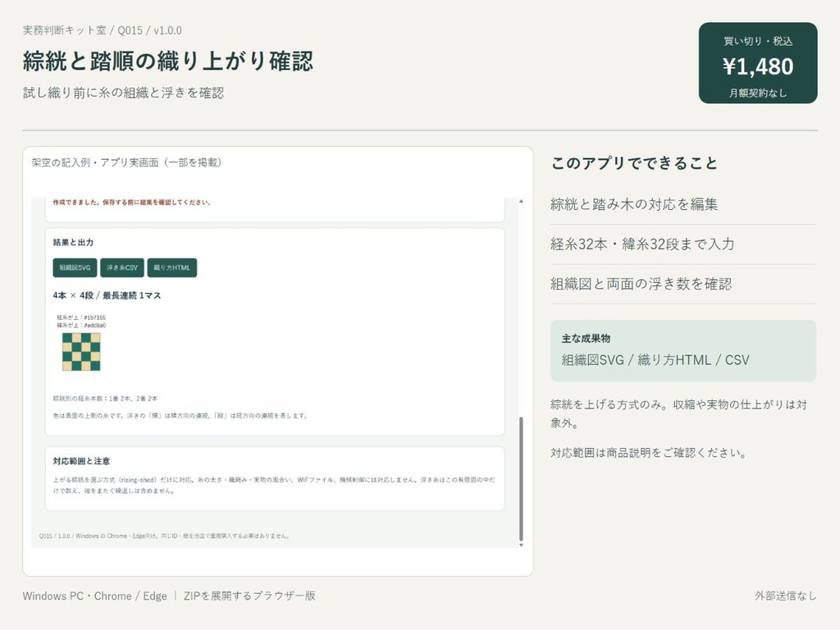
Task: Click the result summary 4本 × 4段 / 最長連続 1マス
Action: tap(107, 295)
